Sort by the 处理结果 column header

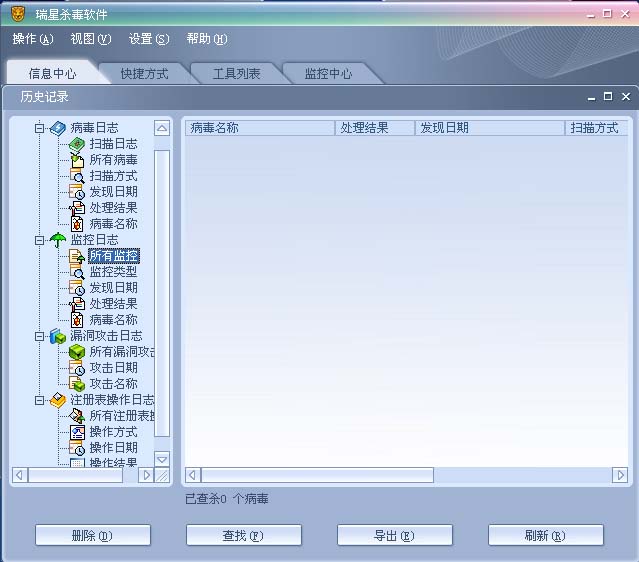(375, 128)
